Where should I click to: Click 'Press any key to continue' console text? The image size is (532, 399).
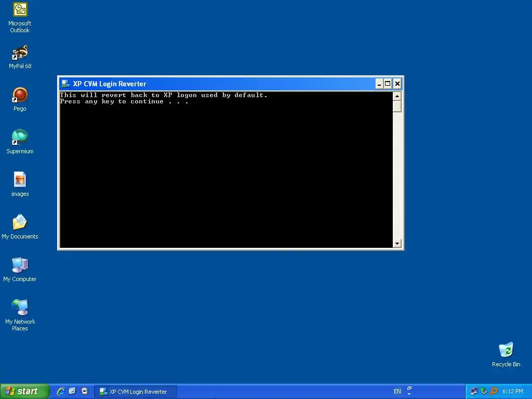(x=124, y=101)
